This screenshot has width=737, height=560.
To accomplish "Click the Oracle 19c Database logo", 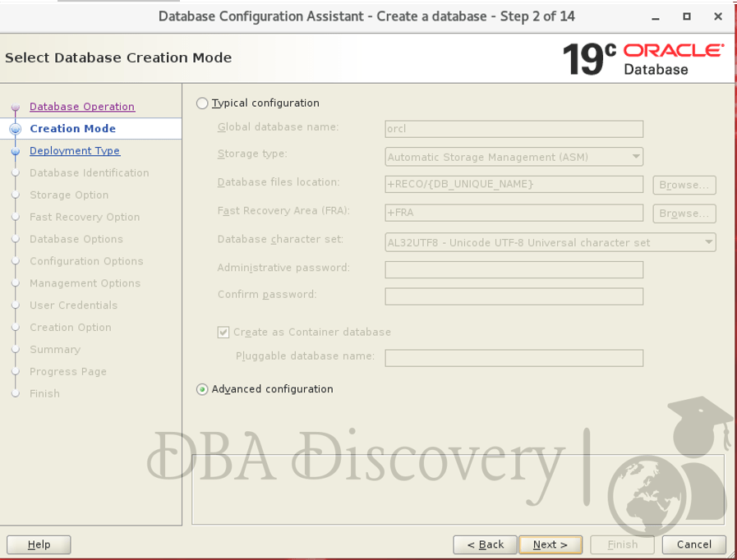I will [x=643, y=59].
